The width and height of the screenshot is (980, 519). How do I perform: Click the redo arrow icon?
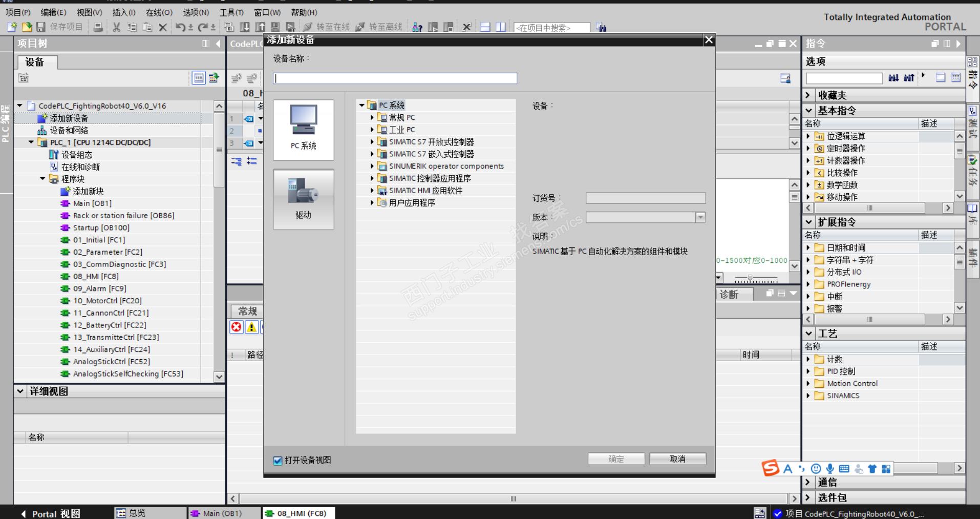[x=203, y=27]
